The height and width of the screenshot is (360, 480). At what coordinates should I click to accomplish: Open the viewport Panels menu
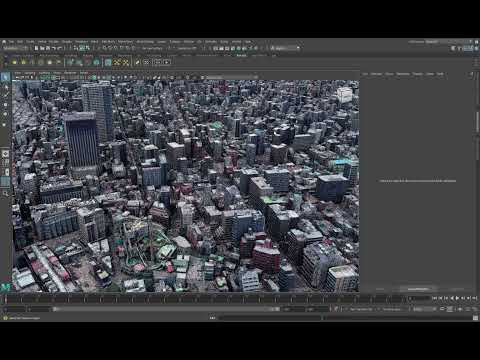(x=83, y=73)
